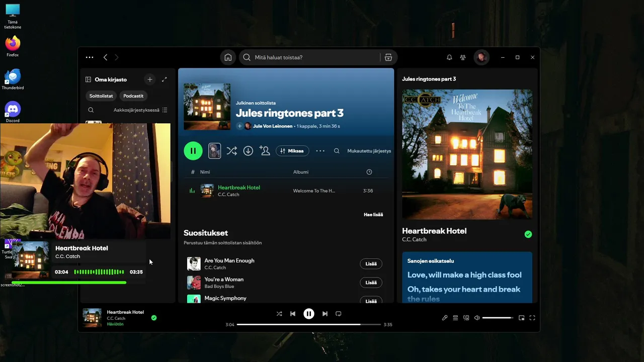
Task: Adjust the volume slider
Action: tap(498, 318)
